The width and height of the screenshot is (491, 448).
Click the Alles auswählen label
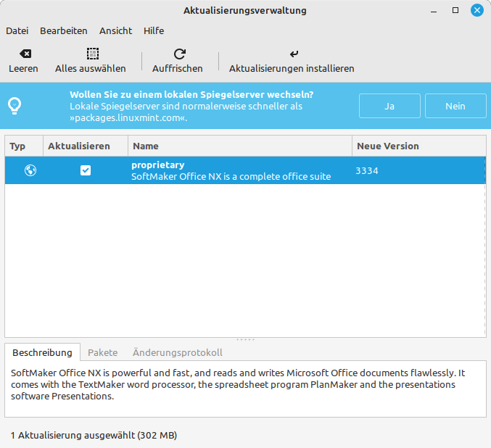pos(91,69)
